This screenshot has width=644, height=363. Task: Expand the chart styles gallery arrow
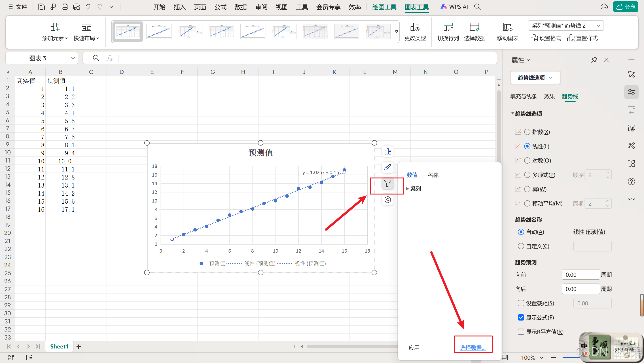pyautogui.click(x=396, y=32)
